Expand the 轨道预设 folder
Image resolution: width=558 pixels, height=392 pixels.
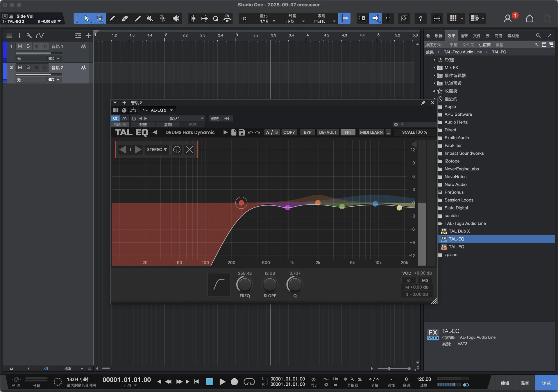coord(434,83)
